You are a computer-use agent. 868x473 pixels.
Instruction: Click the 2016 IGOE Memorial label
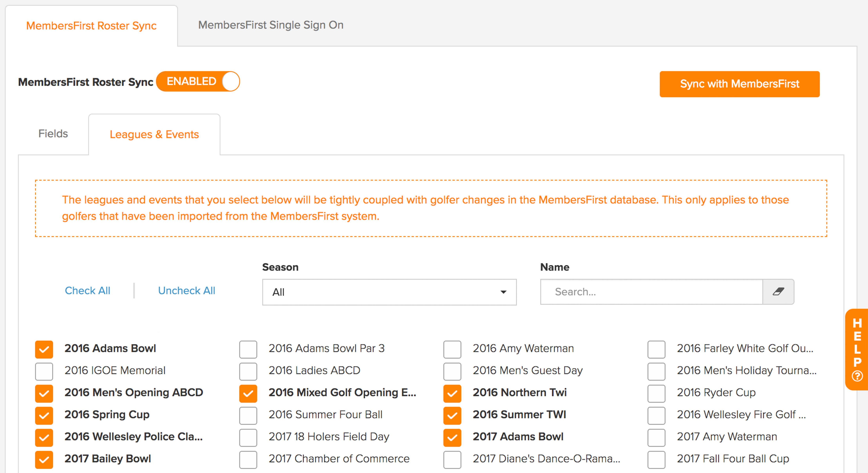[115, 370]
